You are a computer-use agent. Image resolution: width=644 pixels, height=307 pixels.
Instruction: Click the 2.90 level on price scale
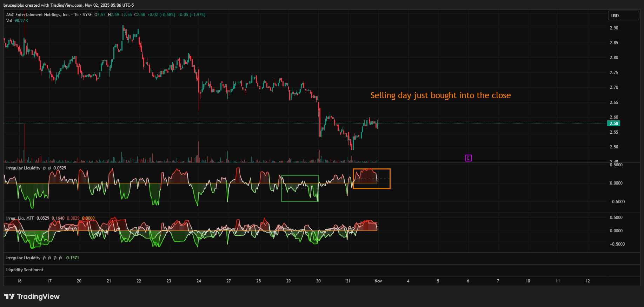pos(614,28)
